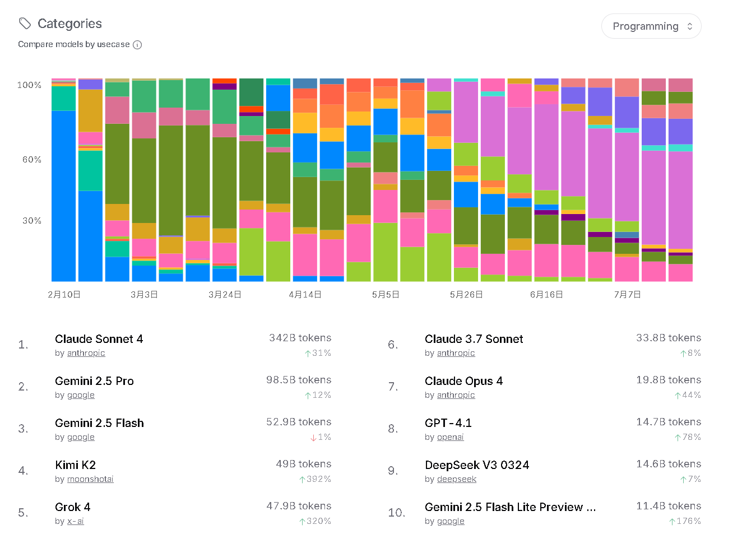Image resolution: width=756 pixels, height=548 pixels.
Task: Click the Categories heading
Action: 69,24
